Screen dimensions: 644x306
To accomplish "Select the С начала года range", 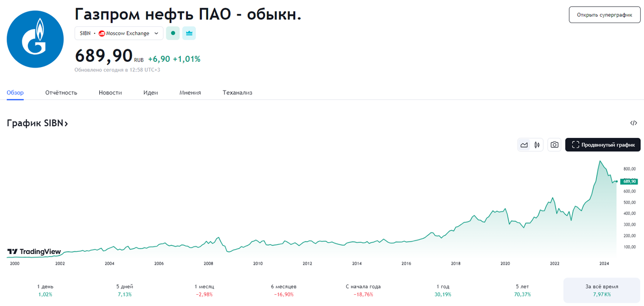I will [363, 290].
